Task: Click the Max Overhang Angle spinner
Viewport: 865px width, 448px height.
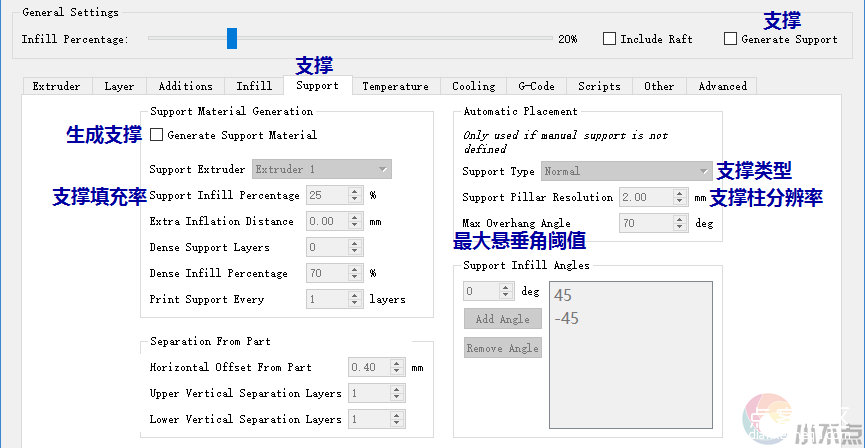Action: (647, 223)
